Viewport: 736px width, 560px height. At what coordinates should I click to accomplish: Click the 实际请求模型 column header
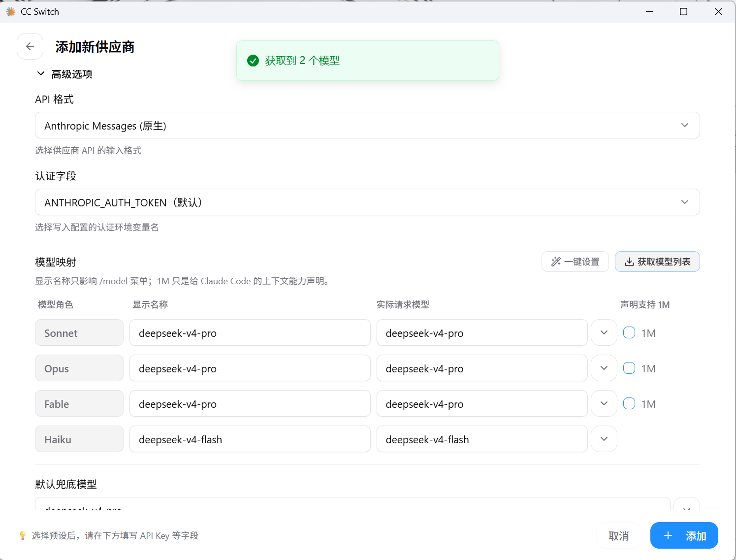coord(403,304)
